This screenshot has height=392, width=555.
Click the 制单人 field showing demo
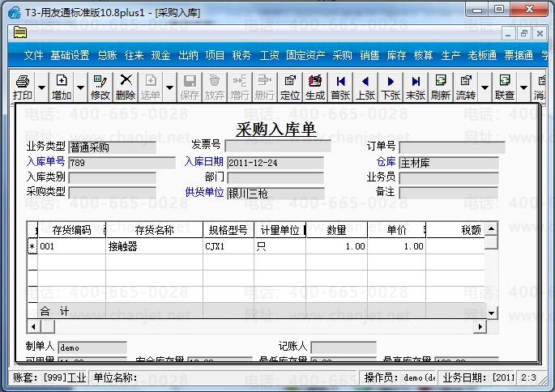click(92, 347)
